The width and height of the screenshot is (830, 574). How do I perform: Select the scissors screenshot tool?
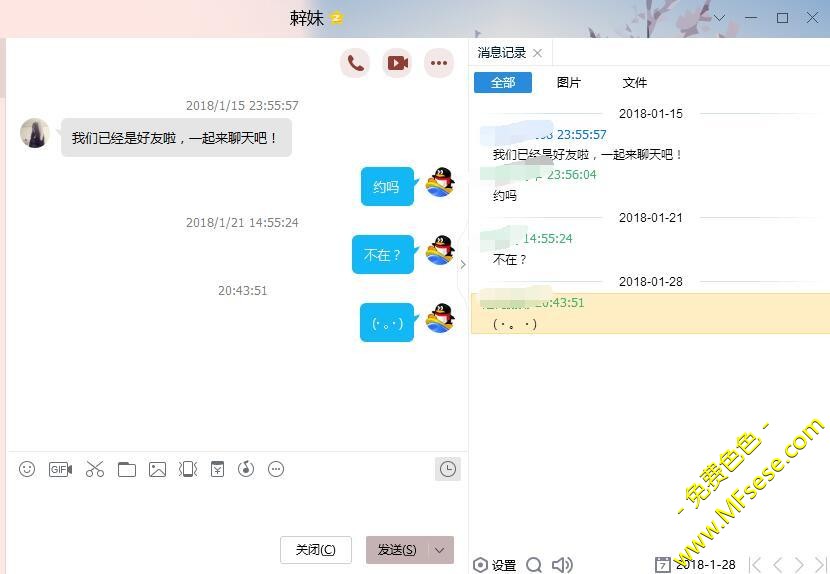[x=95, y=469]
